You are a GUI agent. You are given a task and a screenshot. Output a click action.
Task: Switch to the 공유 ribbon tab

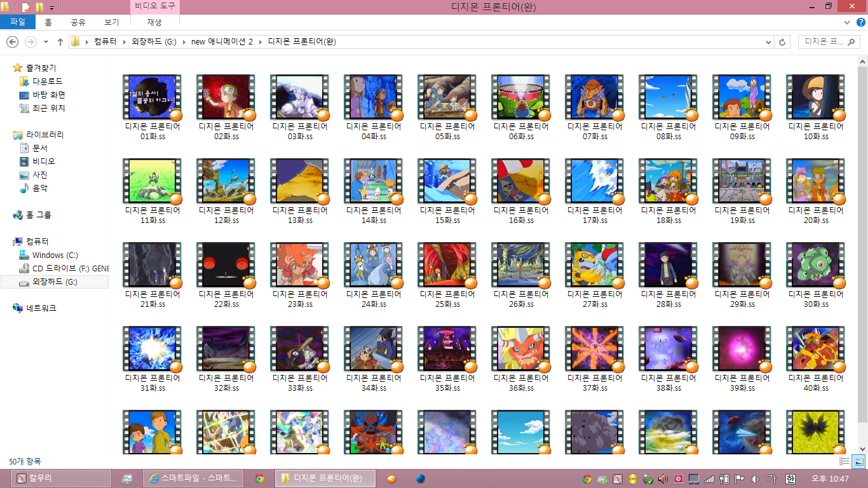pos(78,22)
